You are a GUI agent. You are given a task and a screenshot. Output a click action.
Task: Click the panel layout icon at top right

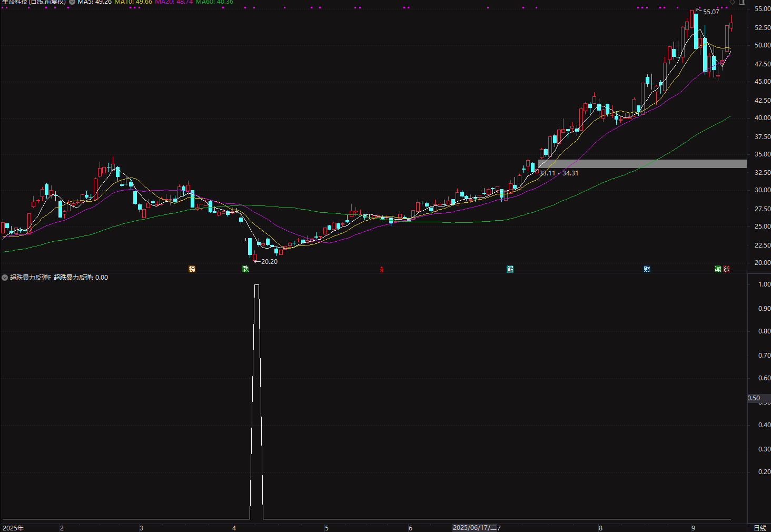(742, 2)
